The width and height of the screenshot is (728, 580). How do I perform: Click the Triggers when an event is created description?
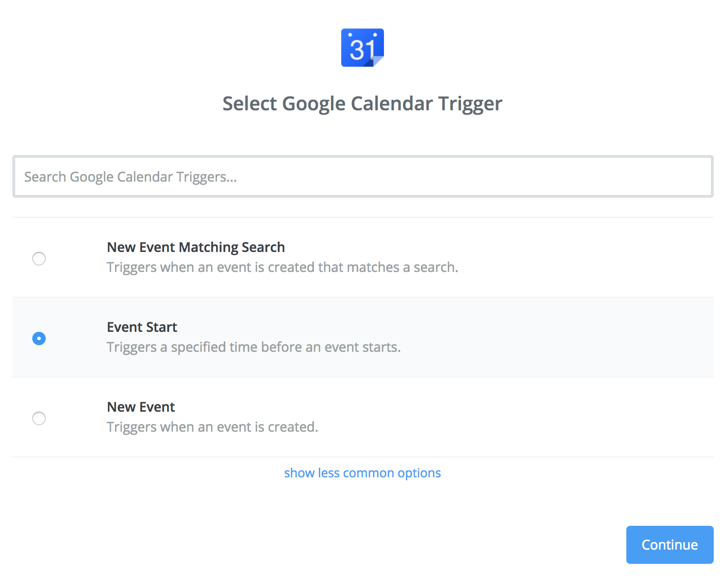tap(212, 427)
